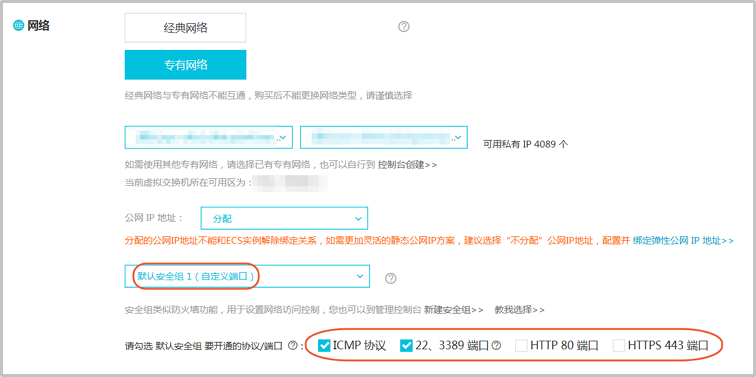Screen dimensions: 756x377
Task: Follow the 绑定弹性公网 IP 地址>> link
Action: point(683,240)
